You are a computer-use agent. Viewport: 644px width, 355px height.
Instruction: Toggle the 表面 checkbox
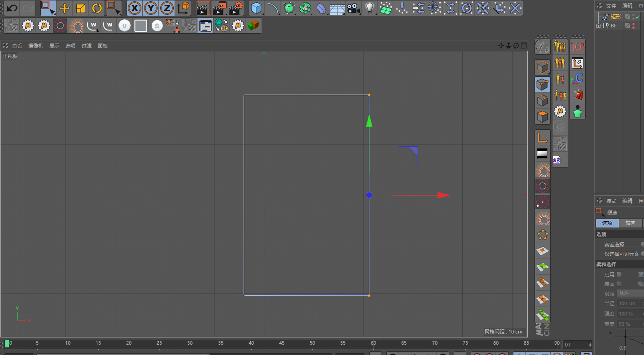click(x=619, y=284)
